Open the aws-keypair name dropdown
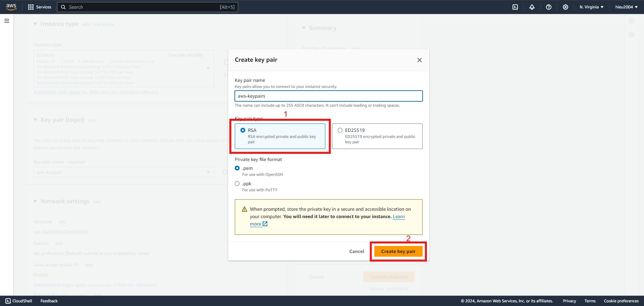Screen dimensions: 644x306 [x=124, y=172]
